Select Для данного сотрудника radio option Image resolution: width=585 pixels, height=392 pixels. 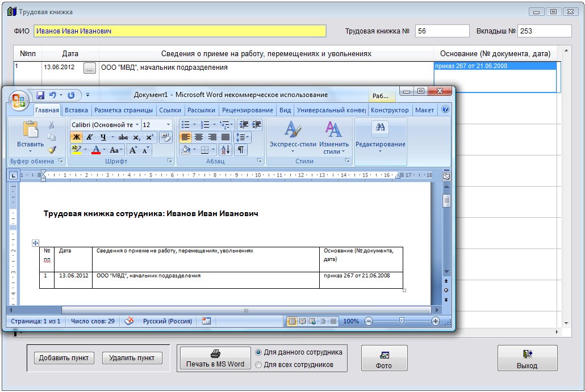point(258,352)
